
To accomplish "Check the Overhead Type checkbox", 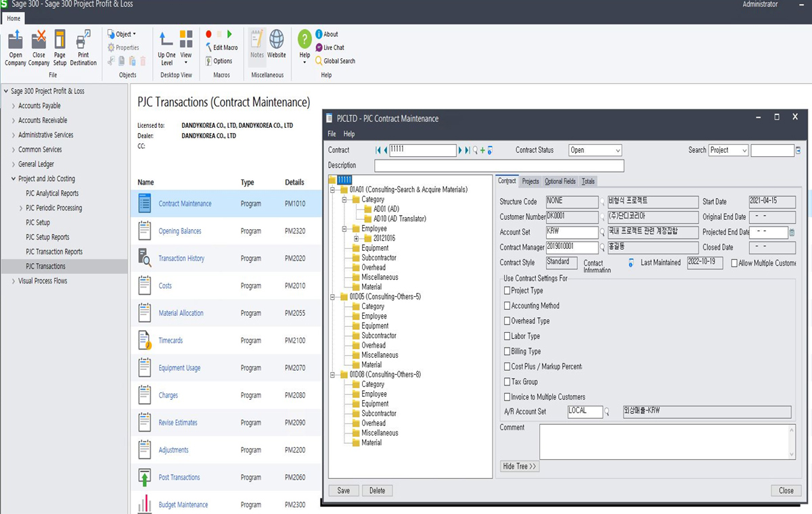I will [507, 321].
